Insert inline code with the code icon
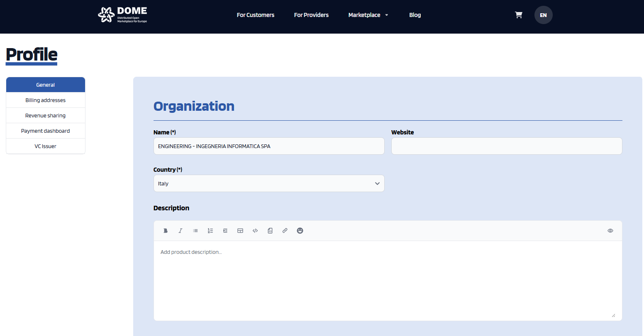The image size is (644, 336). [x=255, y=231]
